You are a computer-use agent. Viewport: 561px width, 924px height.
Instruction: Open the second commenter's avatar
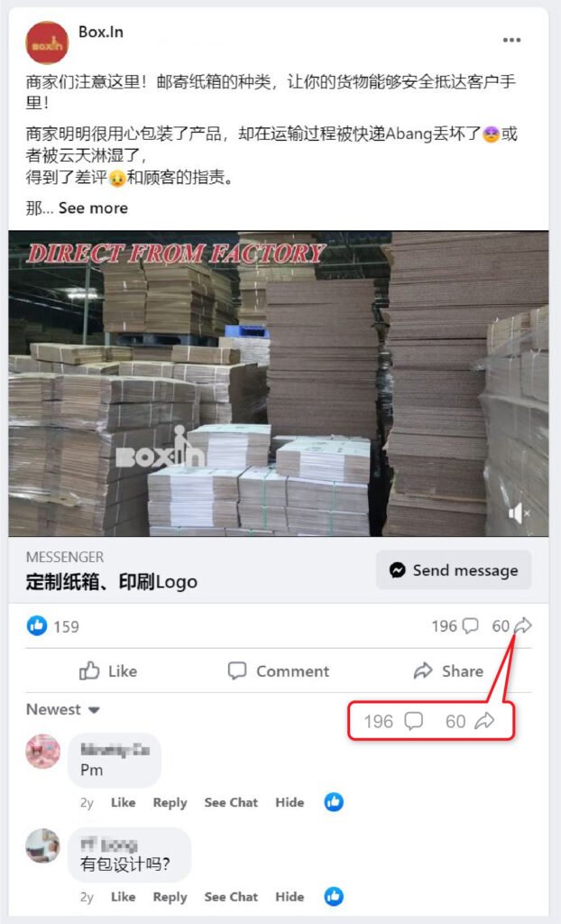(43, 845)
